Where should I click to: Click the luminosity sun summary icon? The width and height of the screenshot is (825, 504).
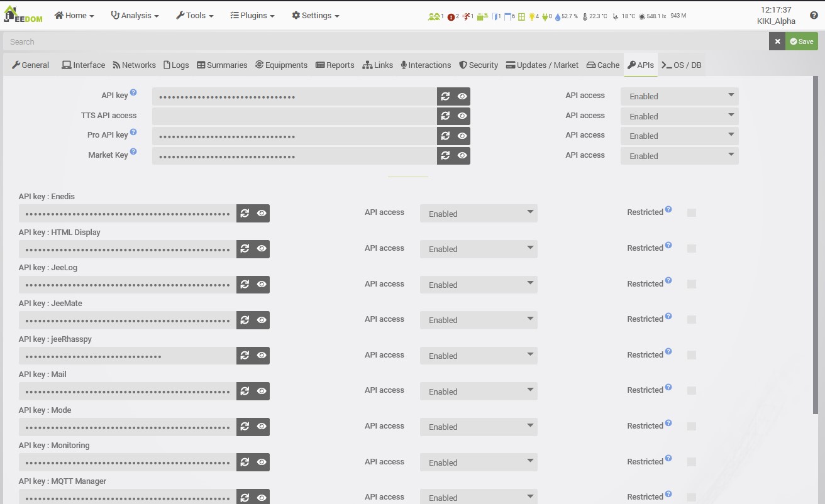[x=641, y=16]
